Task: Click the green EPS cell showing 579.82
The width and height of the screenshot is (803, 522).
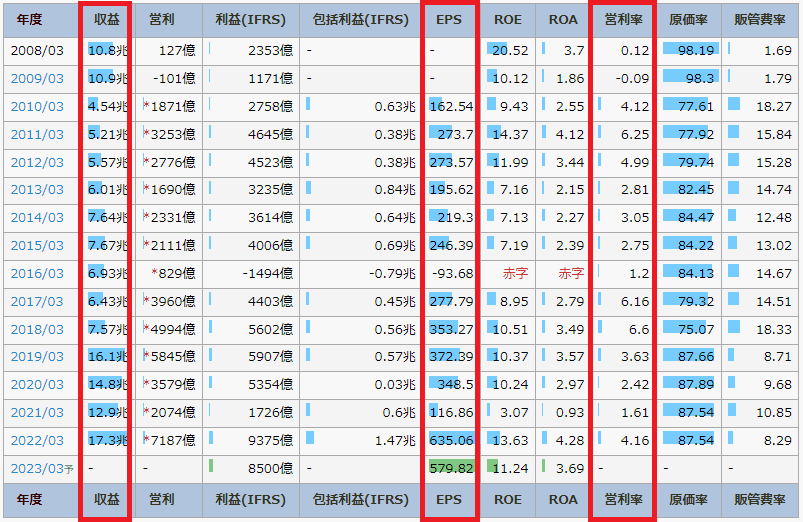Action: [x=451, y=468]
